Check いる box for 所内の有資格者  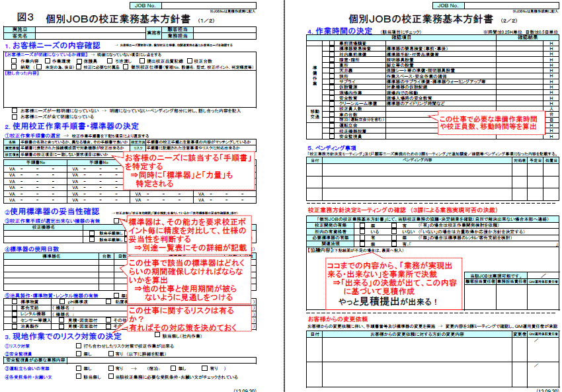pos(362,232)
